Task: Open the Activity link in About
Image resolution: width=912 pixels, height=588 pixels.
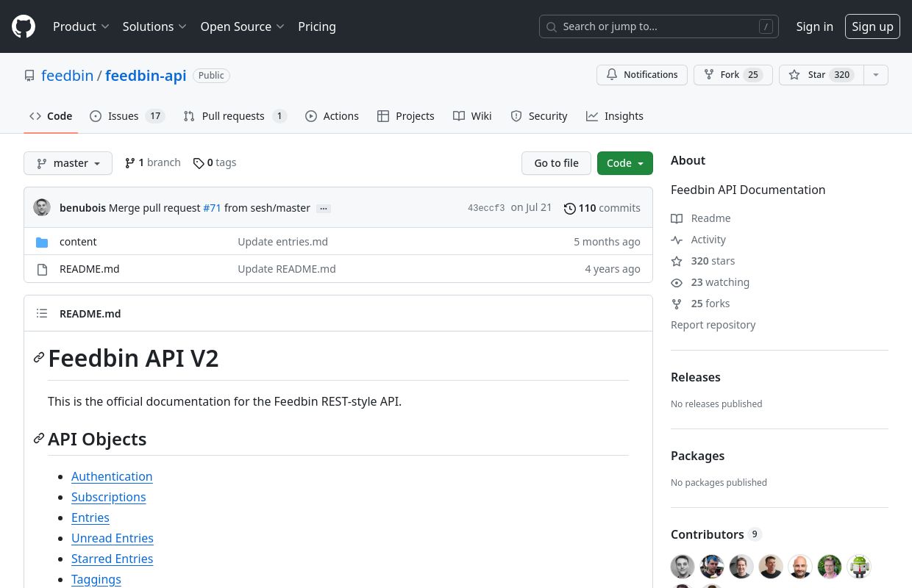Action: [699, 240]
